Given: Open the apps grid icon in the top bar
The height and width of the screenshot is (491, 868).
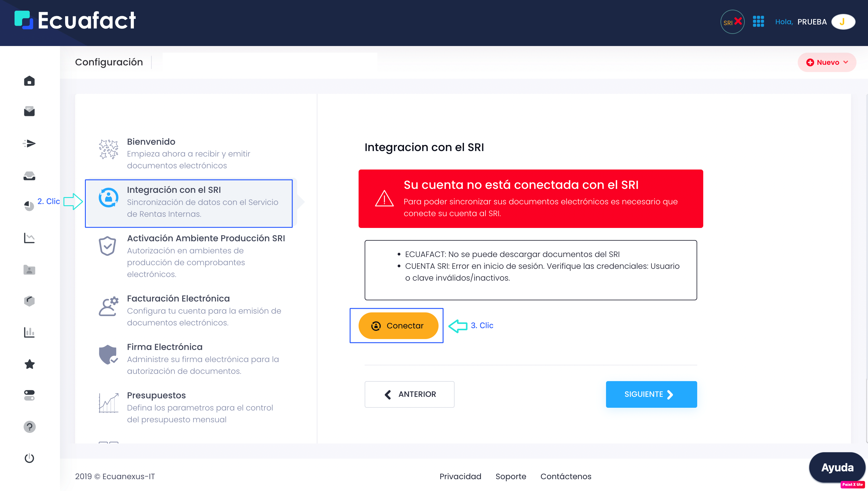Looking at the screenshot, I should tap(759, 21).
